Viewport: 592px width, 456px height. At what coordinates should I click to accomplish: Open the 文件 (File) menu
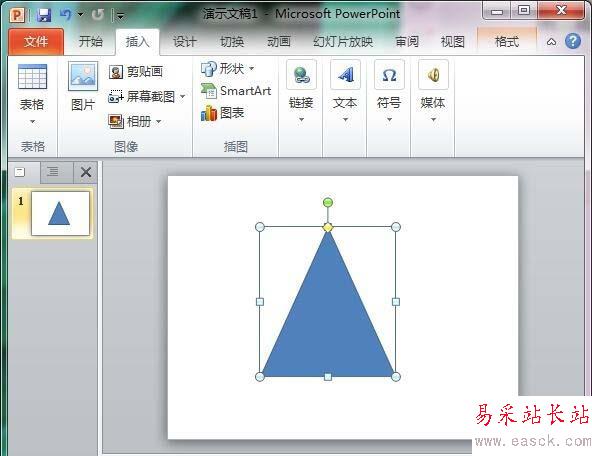pyautogui.click(x=36, y=42)
